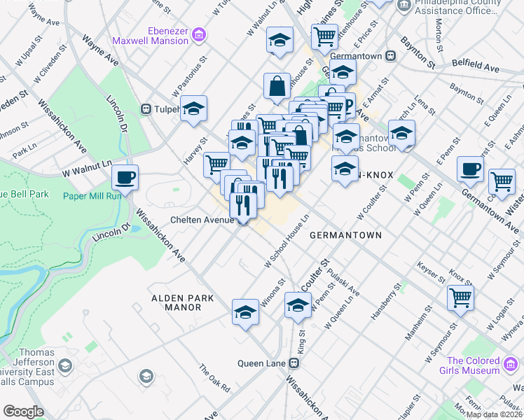The height and width of the screenshot is (420, 524).
Task: Open the shopping cart marker beside Knox St
Action: tap(460, 299)
